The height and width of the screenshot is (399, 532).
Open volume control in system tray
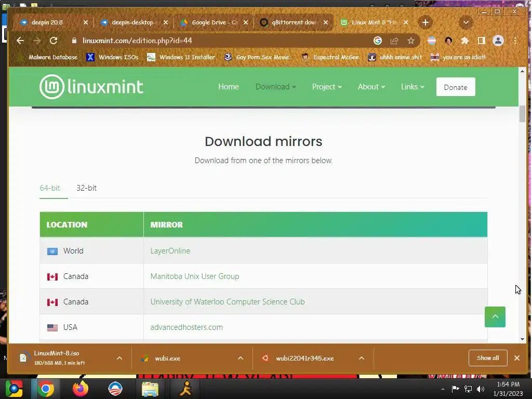click(x=481, y=389)
